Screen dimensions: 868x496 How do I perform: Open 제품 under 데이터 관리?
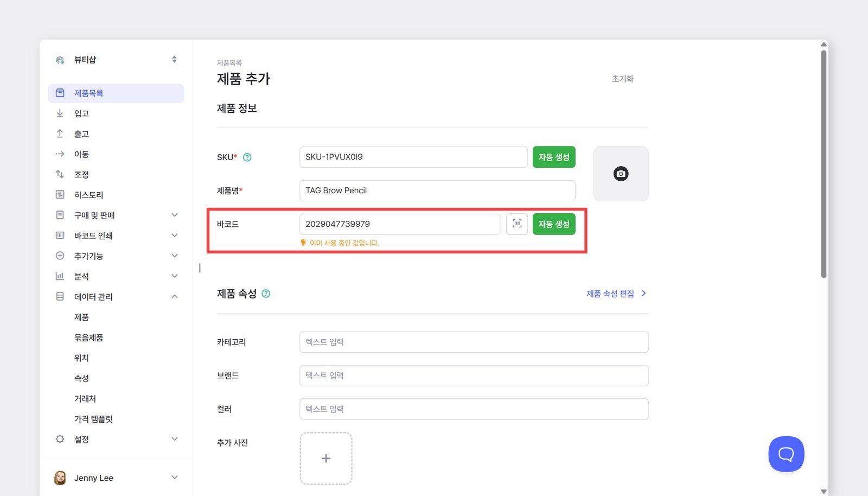pyautogui.click(x=81, y=317)
